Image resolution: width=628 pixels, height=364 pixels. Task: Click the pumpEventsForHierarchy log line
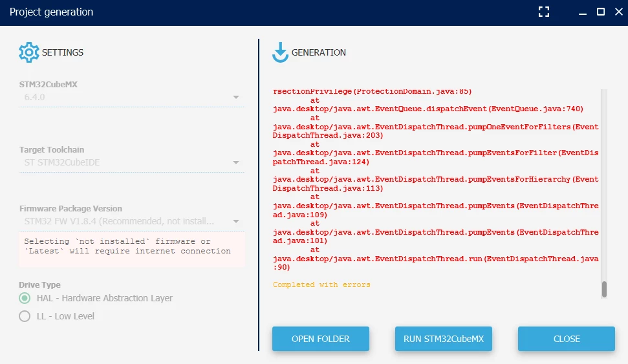(436, 184)
